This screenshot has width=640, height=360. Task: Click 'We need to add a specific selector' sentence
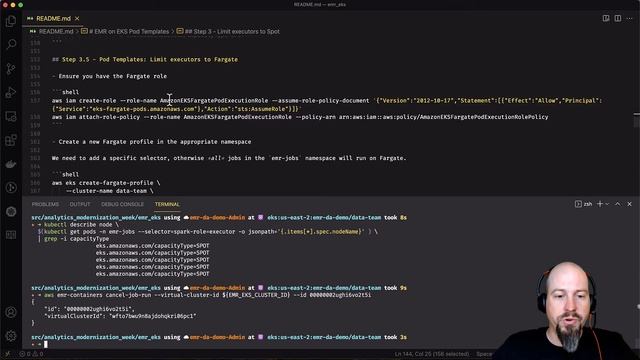pos(229,158)
